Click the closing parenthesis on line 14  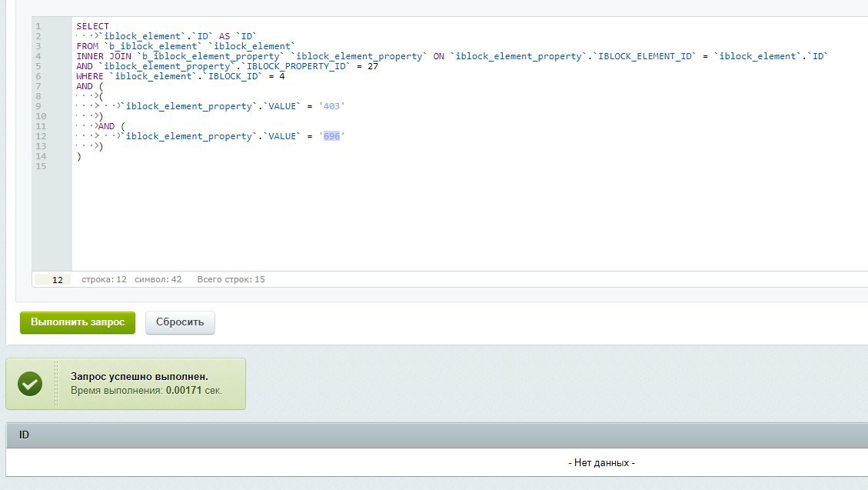(79, 157)
